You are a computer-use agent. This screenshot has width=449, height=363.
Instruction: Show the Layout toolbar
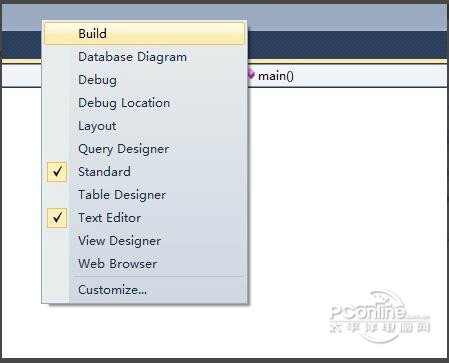(144, 126)
